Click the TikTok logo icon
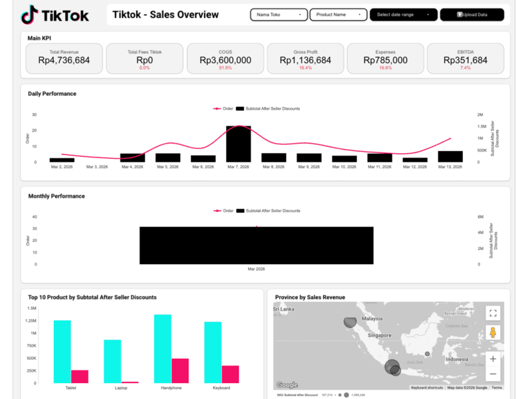 [x=29, y=15]
